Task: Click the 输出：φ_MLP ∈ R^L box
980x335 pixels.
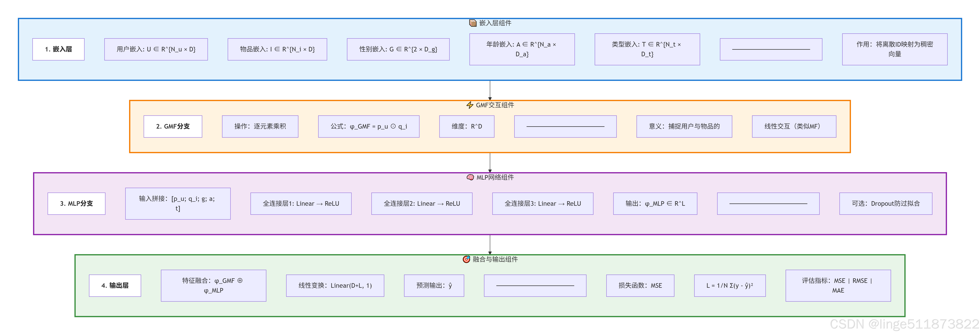Action: pos(655,204)
